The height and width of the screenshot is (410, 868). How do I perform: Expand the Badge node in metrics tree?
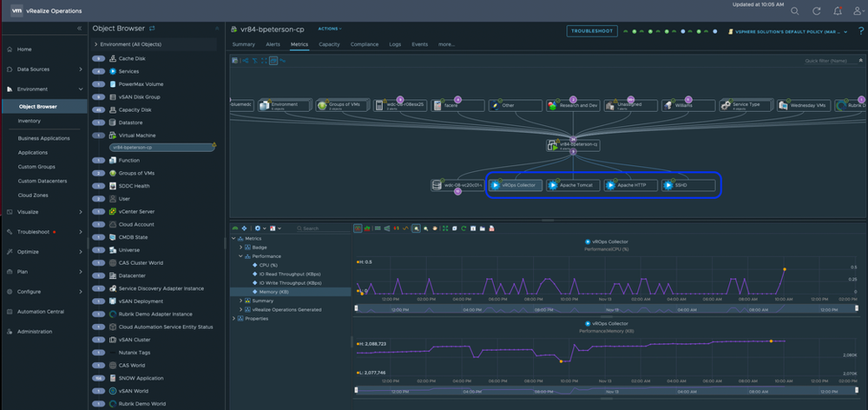point(240,247)
